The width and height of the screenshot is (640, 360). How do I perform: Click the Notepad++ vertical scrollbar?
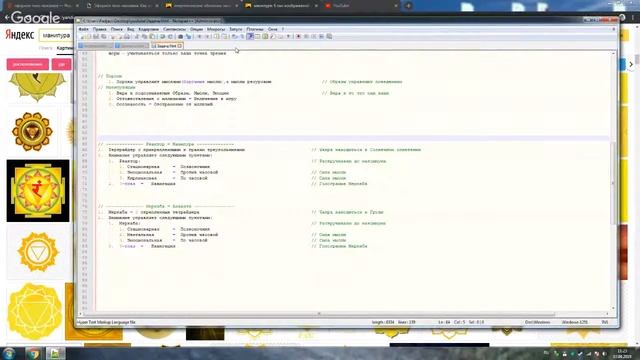613,181
